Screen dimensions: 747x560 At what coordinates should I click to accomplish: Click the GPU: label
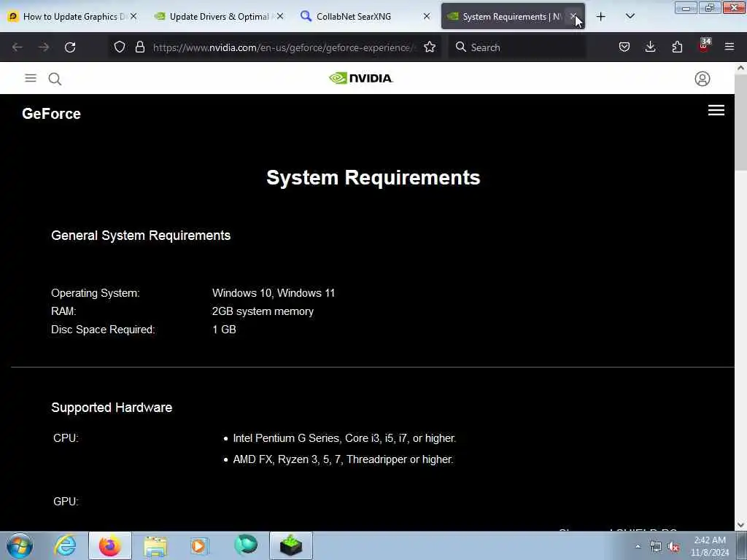66,502
